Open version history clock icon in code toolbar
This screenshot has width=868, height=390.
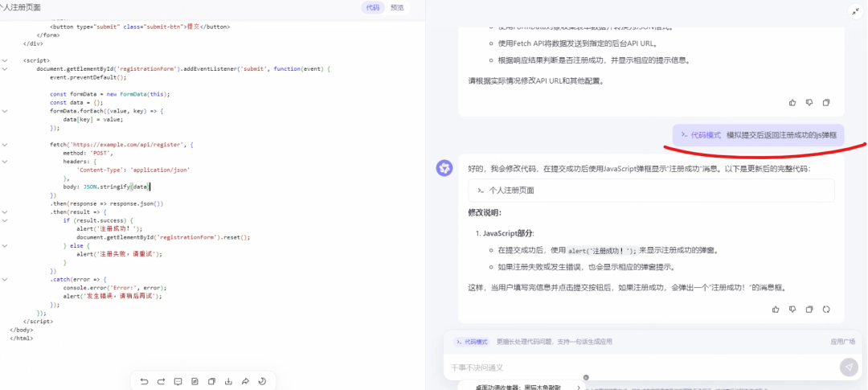click(x=262, y=381)
